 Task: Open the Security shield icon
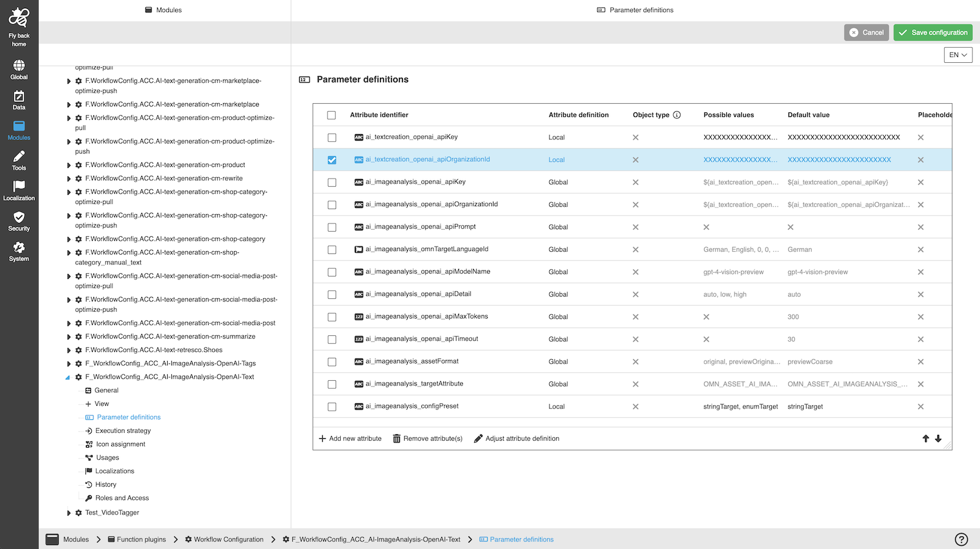click(x=19, y=218)
